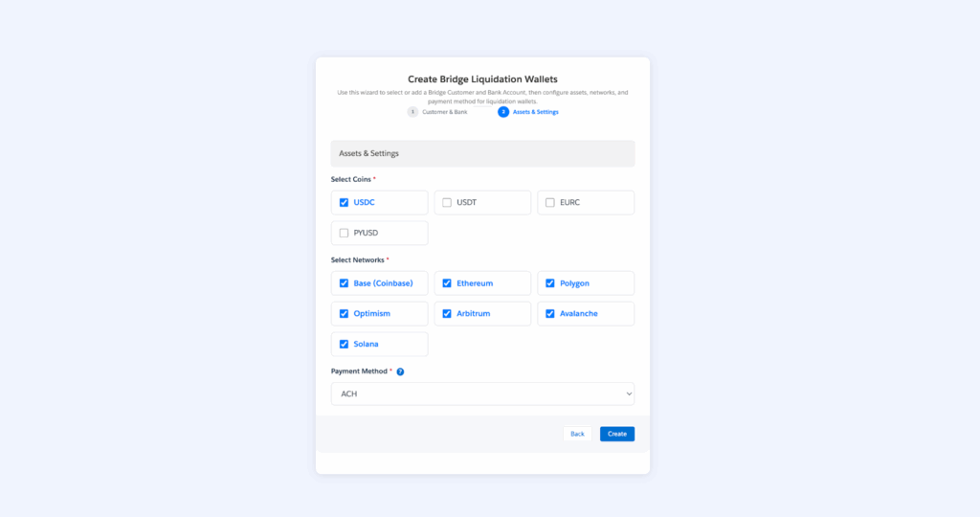Uncheck the USDC coin checkbox
This screenshot has height=517, width=980.
click(344, 203)
